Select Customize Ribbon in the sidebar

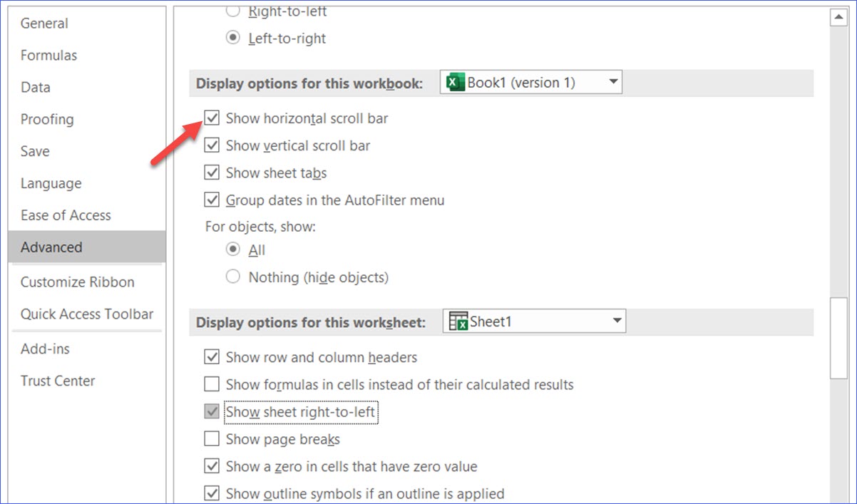pos(76,282)
